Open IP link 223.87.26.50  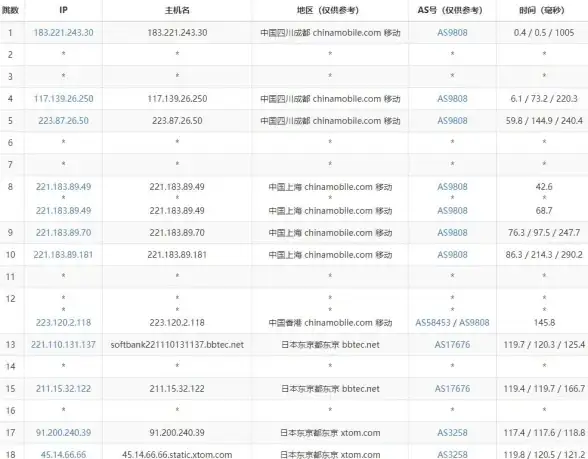coord(63,121)
